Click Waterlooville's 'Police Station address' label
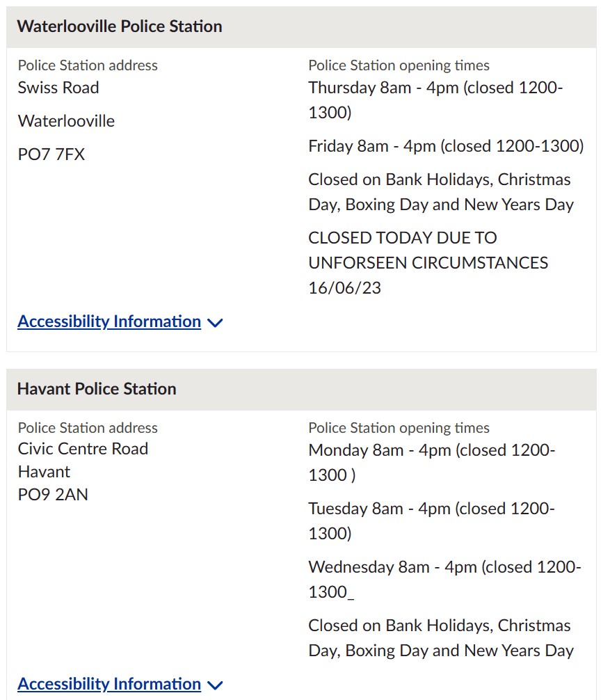 pos(88,65)
